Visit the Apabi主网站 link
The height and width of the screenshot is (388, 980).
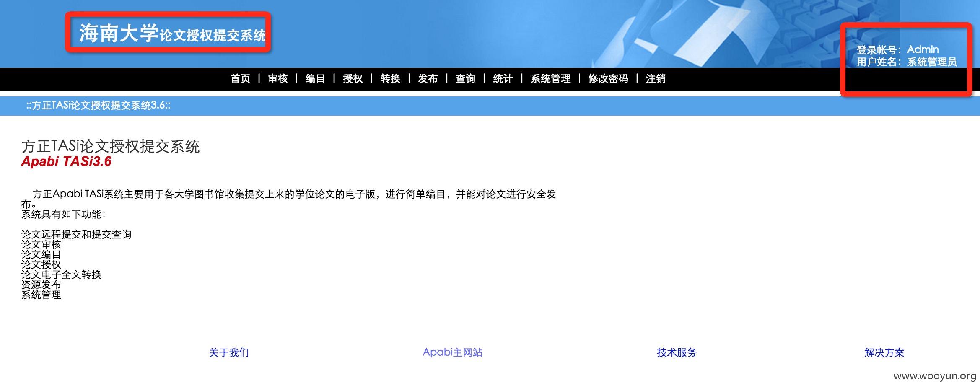click(x=453, y=352)
